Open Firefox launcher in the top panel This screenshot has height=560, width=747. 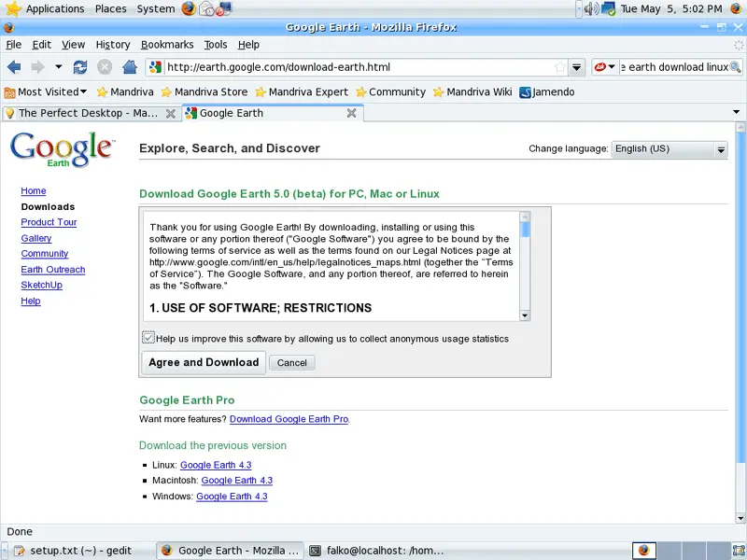[189, 8]
